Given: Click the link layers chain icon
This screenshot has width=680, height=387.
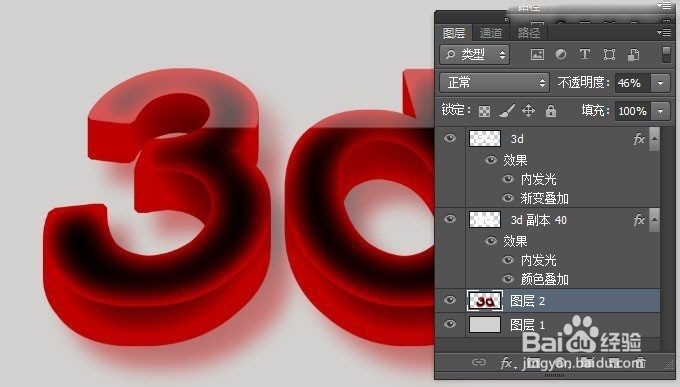Looking at the screenshot, I should coord(479,362).
